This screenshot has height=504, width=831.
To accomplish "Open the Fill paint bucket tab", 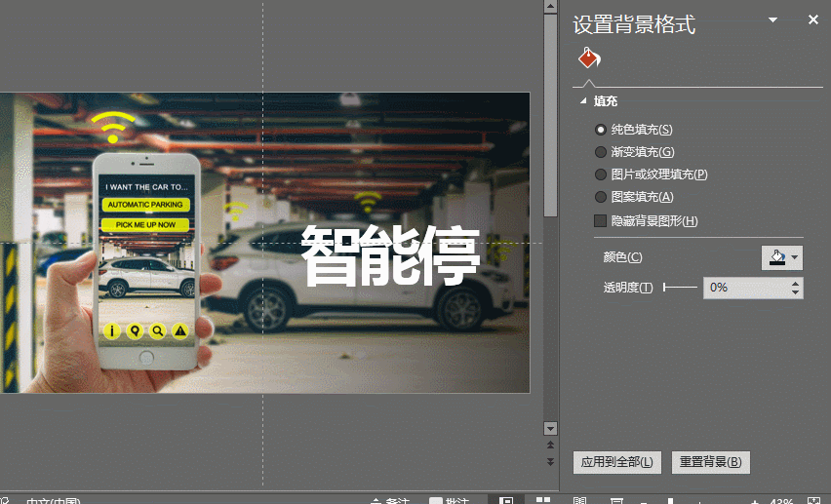I will pos(589,58).
